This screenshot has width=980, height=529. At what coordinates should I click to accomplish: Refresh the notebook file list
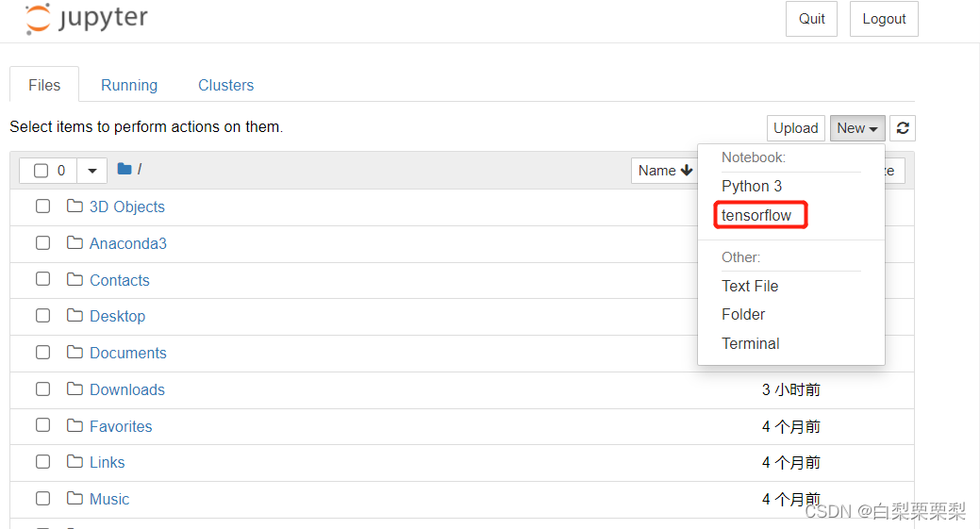click(x=903, y=128)
